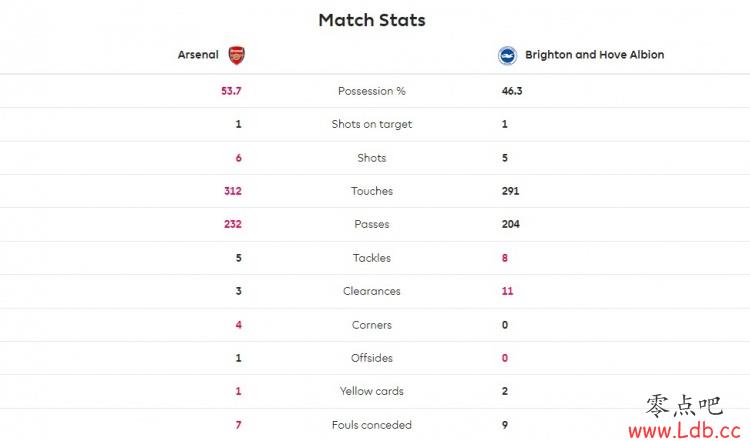Open the Arsenal team name link
750x441 pixels.
point(198,55)
